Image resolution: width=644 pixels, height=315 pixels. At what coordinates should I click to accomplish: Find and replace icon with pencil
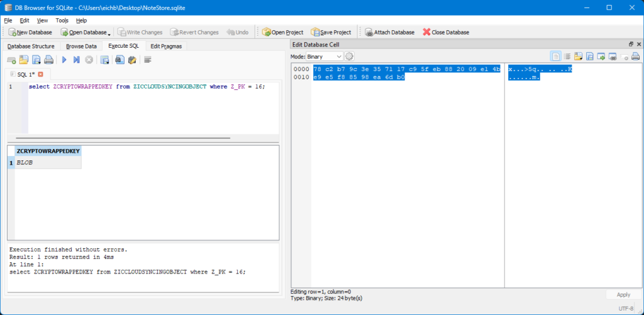point(132,60)
